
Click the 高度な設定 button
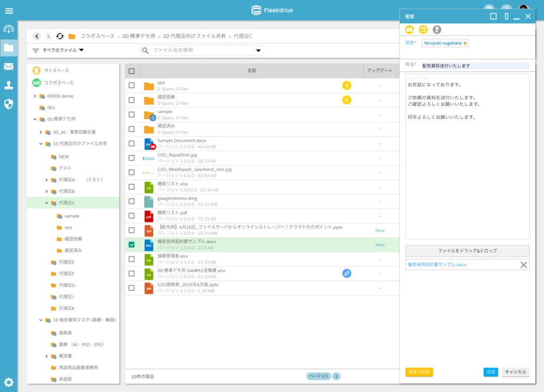[419, 372]
